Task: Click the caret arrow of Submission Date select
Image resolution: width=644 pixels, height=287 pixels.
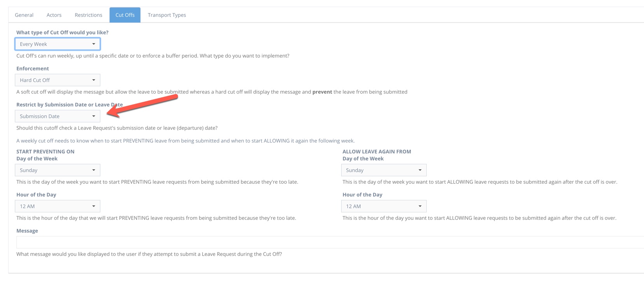Action: pyautogui.click(x=94, y=116)
